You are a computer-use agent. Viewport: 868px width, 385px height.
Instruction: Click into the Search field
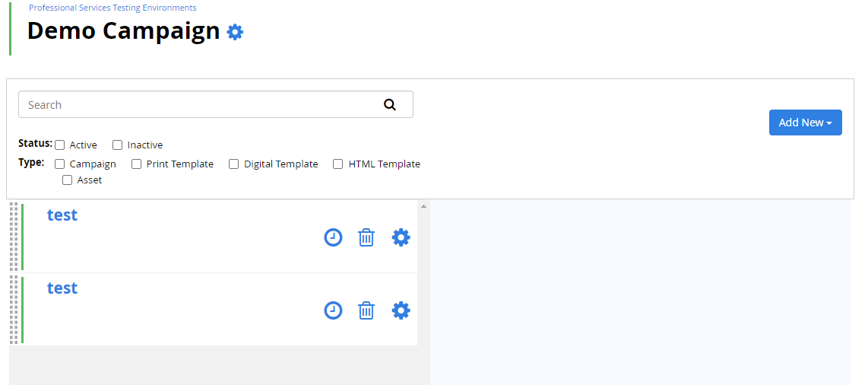tap(216, 105)
